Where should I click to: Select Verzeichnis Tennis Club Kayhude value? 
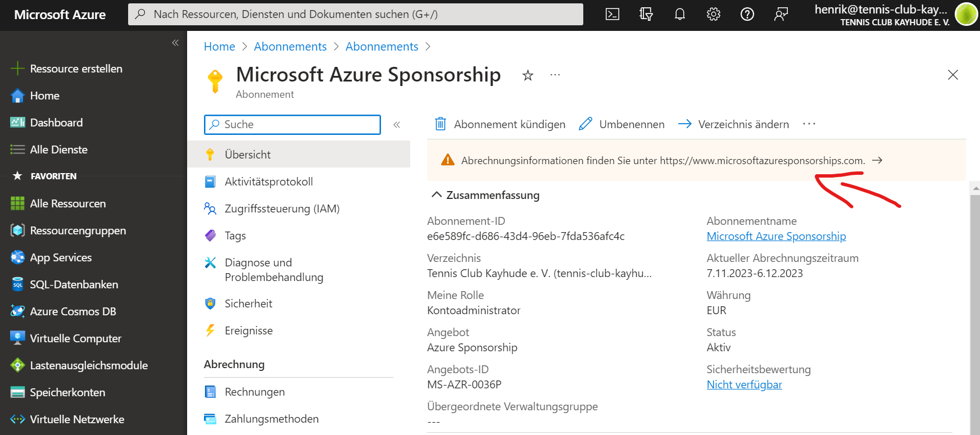tap(539, 273)
